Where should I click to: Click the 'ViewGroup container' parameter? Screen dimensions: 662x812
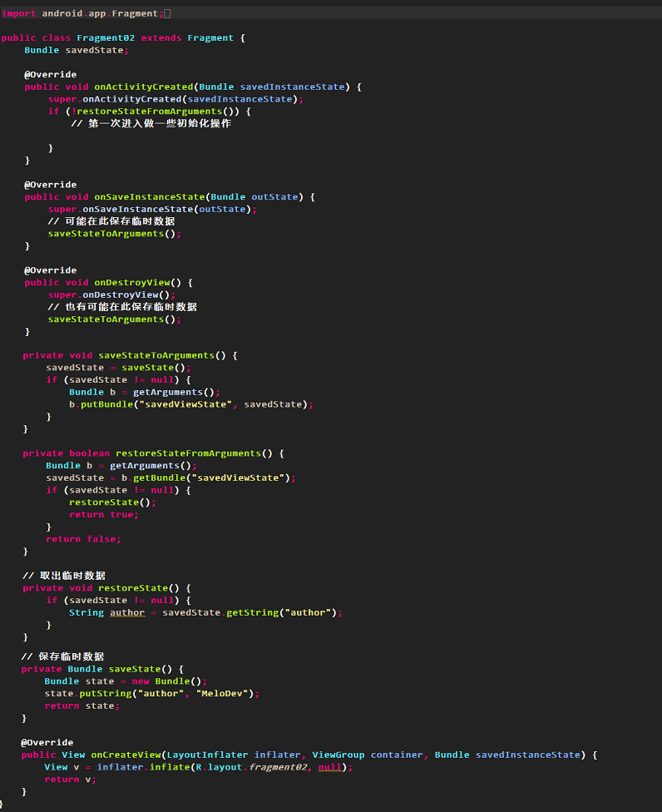367,755
